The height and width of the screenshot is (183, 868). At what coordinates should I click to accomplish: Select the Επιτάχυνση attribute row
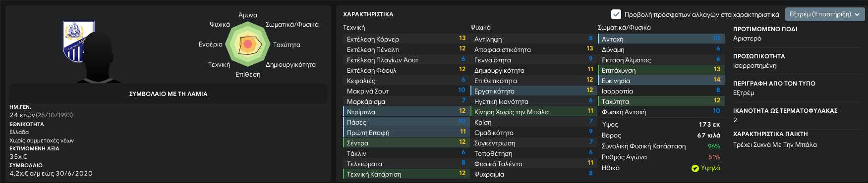pos(660,70)
